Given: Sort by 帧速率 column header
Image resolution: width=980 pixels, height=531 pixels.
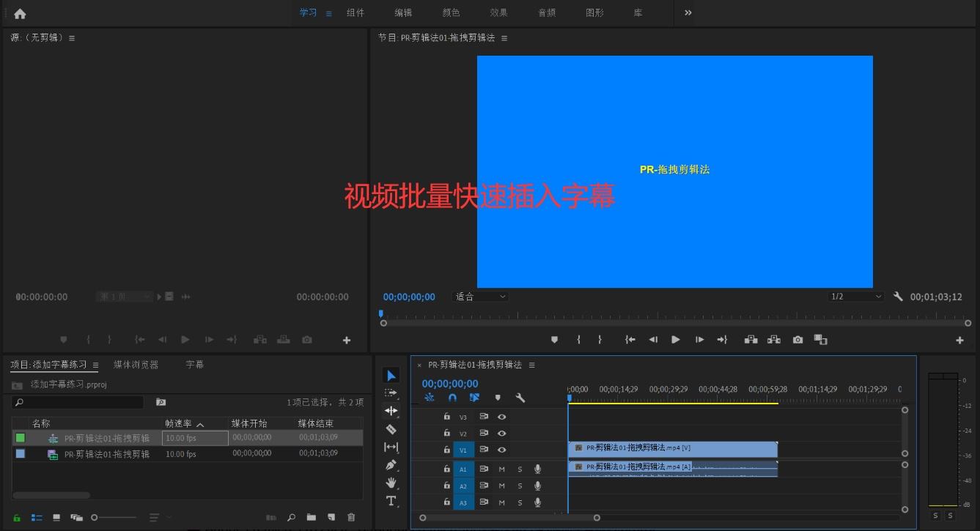Looking at the screenshot, I should [x=179, y=423].
